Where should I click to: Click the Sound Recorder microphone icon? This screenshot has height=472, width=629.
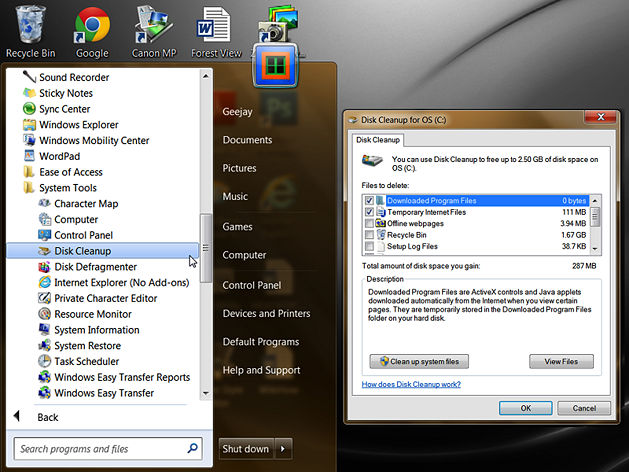coord(29,77)
